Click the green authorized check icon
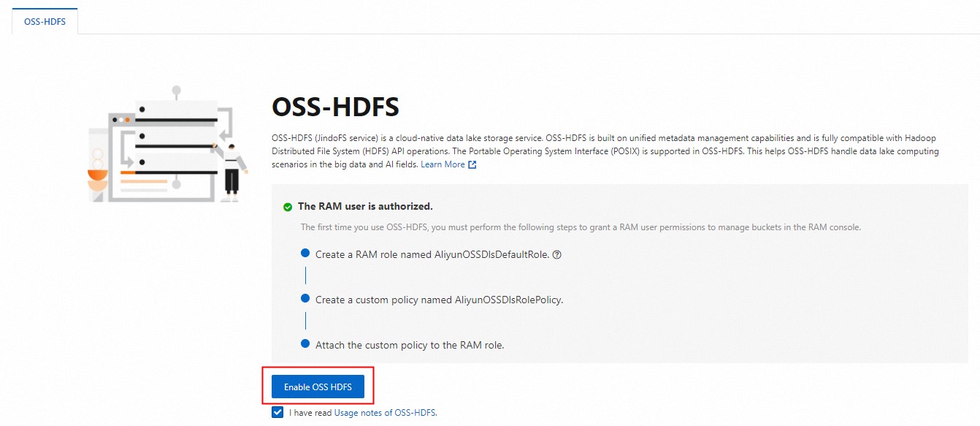Screen dimensions: 980x426 [288, 207]
